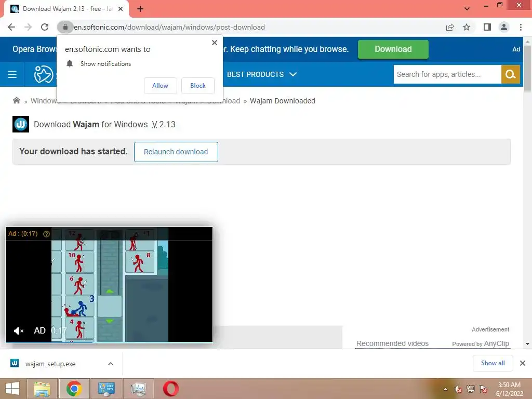The height and width of the screenshot is (399, 532).
Task: Switch to Chrome in the taskbar
Action: pos(74,389)
